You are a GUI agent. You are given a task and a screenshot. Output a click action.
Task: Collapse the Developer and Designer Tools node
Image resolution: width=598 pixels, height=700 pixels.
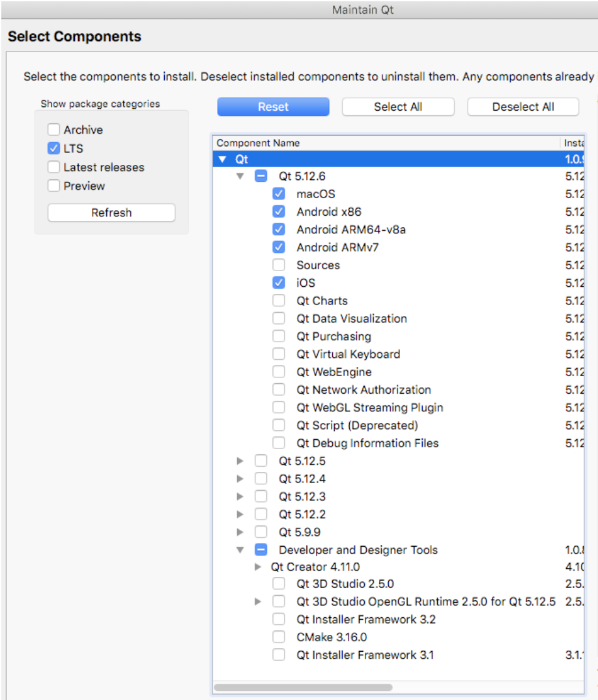[240, 550]
